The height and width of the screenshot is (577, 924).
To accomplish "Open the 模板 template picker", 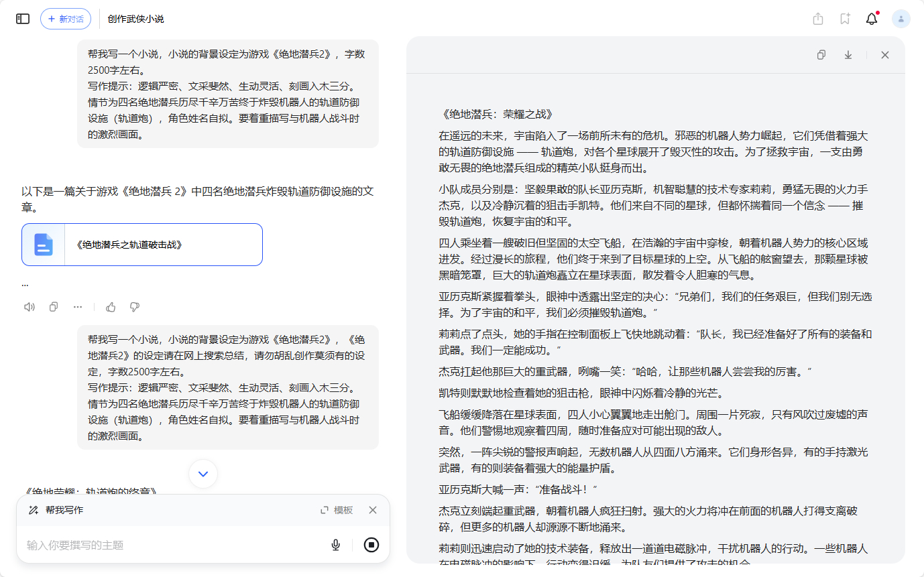I will [x=337, y=510].
